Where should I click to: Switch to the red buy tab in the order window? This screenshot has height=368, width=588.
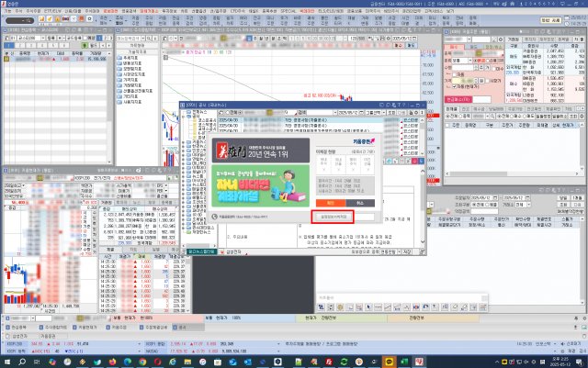(x=453, y=47)
